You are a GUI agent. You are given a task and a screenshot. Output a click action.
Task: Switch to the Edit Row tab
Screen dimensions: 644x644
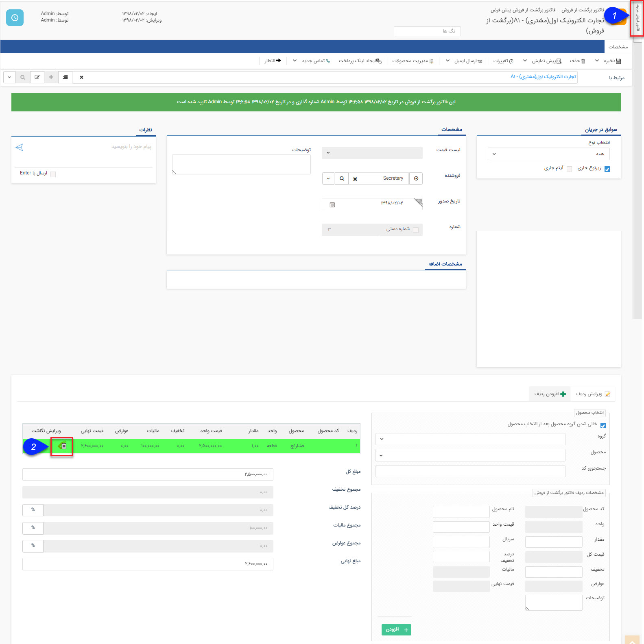tap(593, 394)
